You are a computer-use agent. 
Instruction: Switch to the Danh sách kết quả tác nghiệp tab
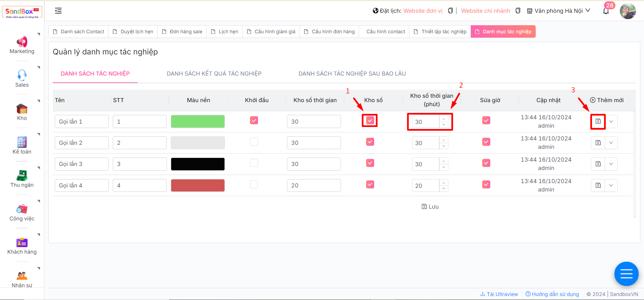[214, 74]
